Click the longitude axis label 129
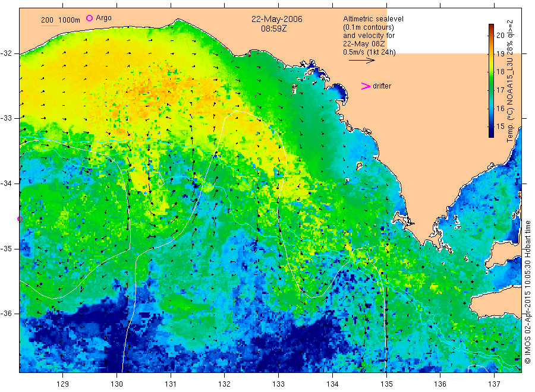Image resolution: width=535 pixels, height=392 pixels. (x=63, y=384)
